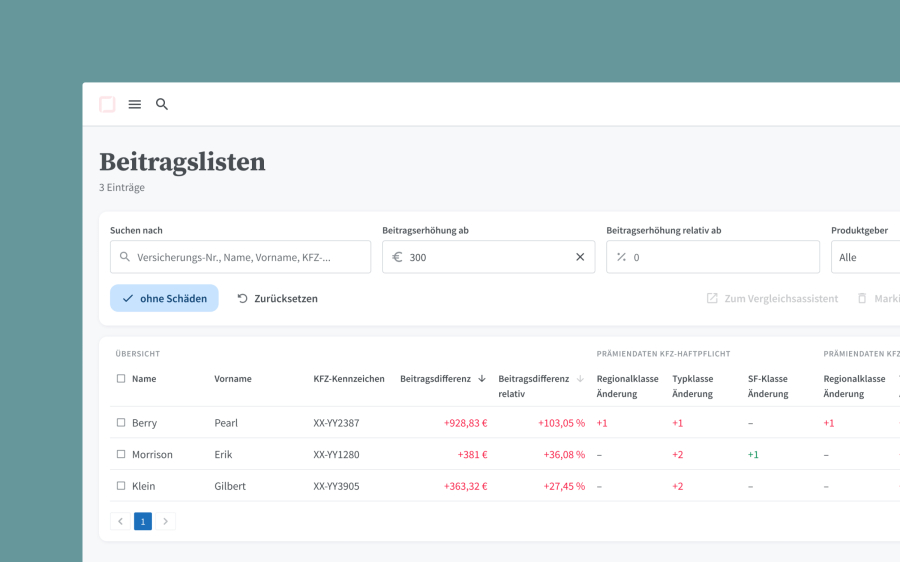Click the Zurücksetzen reset button

tap(277, 298)
